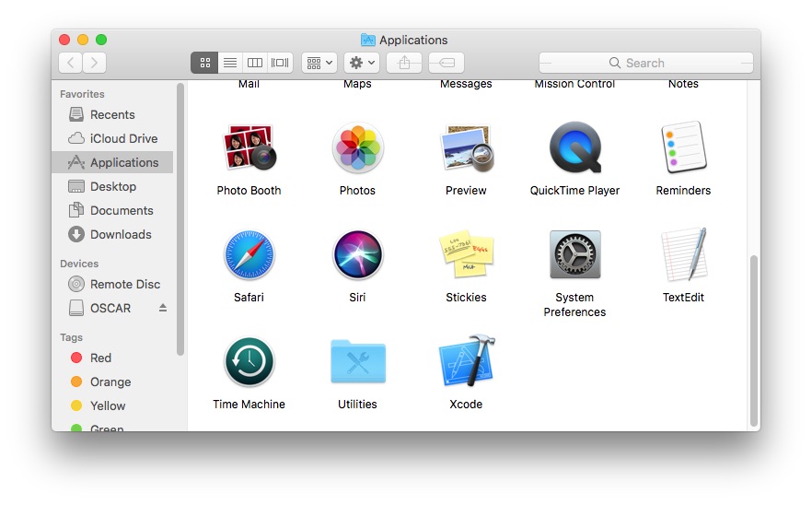The height and width of the screenshot is (505, 812).
Task: Click the TextEdit label
Action: 683,297
